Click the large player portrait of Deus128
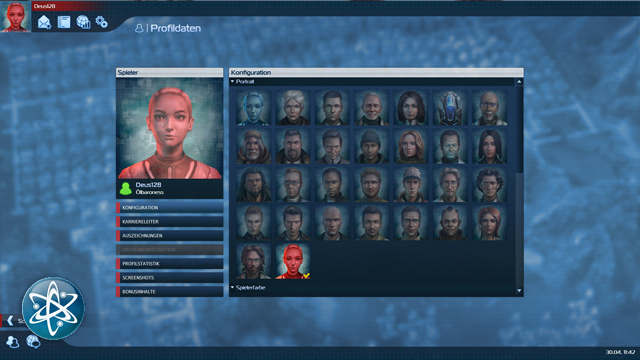Screen dimensions: 640x360 pyautogui.click(x=169, y=128)
